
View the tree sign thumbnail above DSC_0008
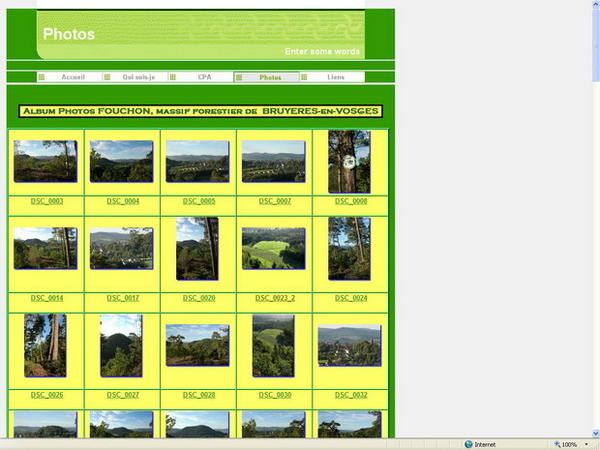pos(349,161)
